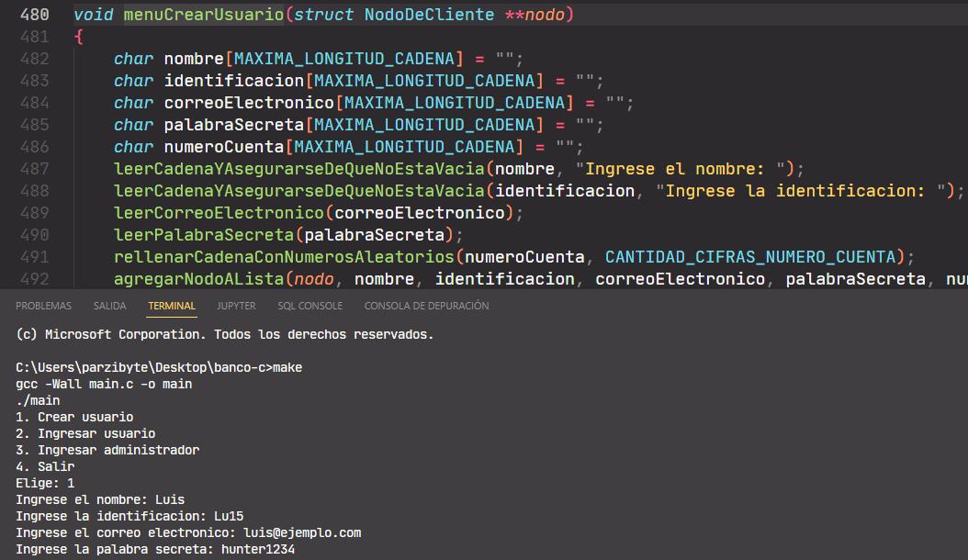Select the TERMINAL tab

point(172,306)
